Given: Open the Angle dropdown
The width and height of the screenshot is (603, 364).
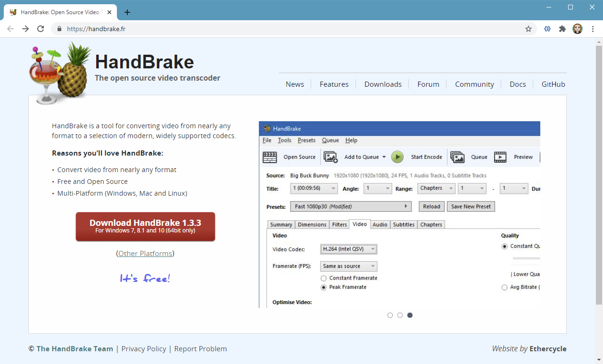Looking at the screenshot, I should [x=378, y=188].
